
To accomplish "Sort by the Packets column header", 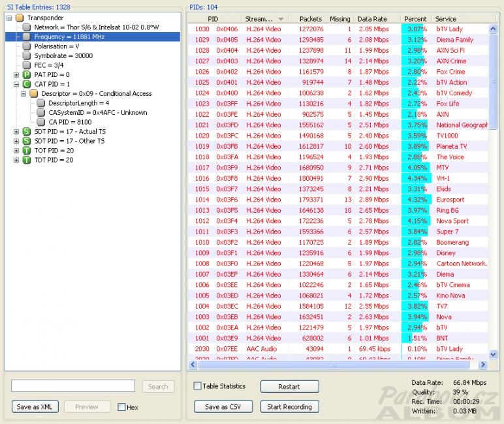I will click(308, 19).
